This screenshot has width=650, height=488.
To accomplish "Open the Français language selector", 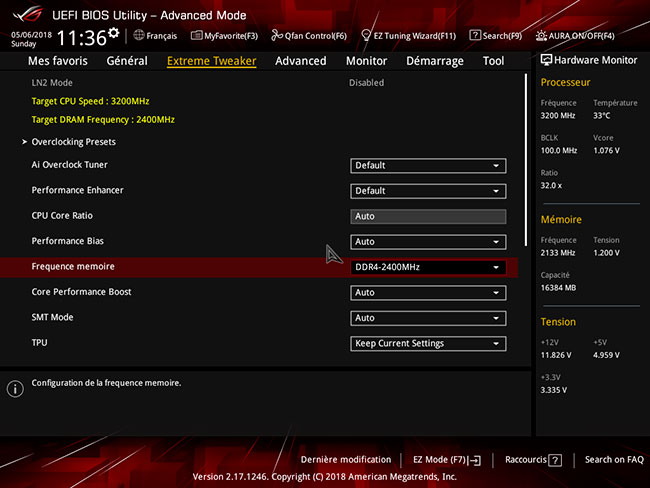I will coord(154,35).
